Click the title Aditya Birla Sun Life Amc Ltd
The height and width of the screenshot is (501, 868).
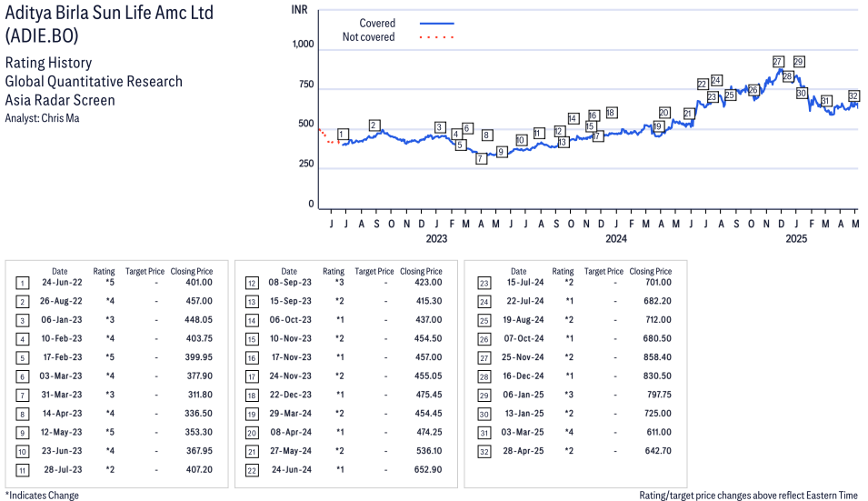[109, 13]
